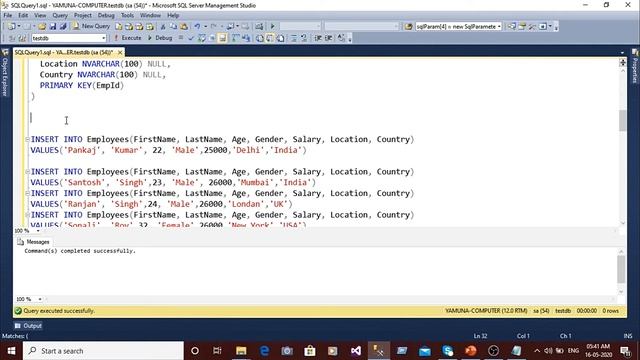Open the Tools menu
The width and height of the screenshot is (640, 360).
127,15
